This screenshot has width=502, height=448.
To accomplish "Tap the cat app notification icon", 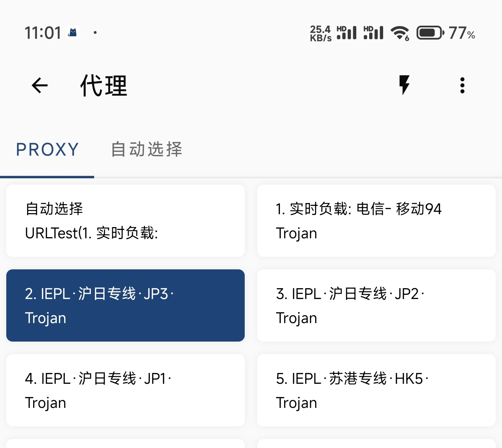I will click(73, 33).
